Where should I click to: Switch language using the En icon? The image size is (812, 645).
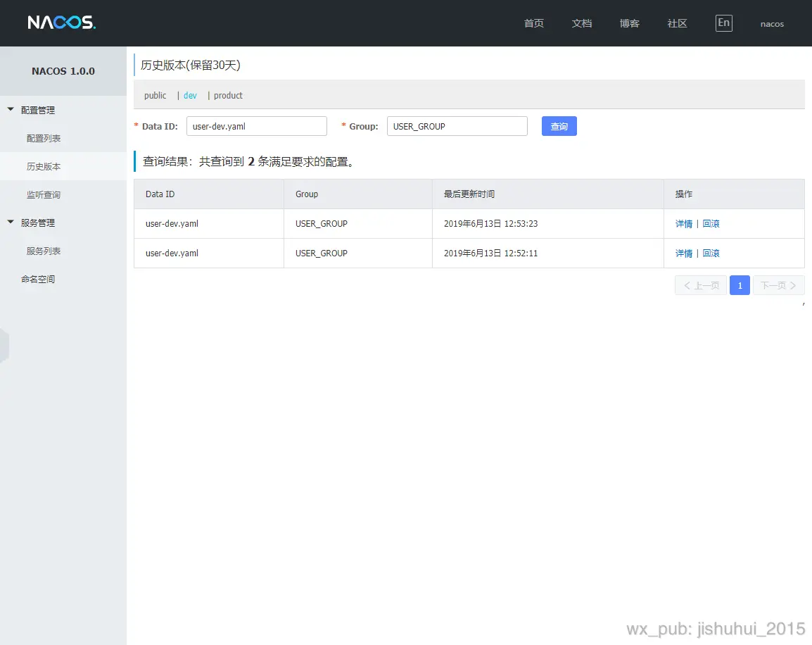coord(723,23)
